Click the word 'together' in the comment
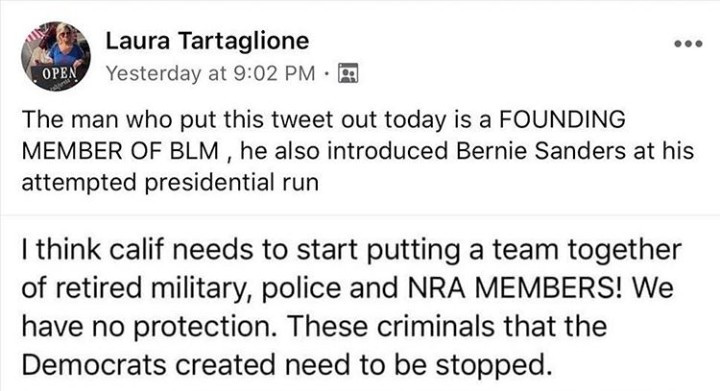Screen dimensions: 720x391 (625, 251)
